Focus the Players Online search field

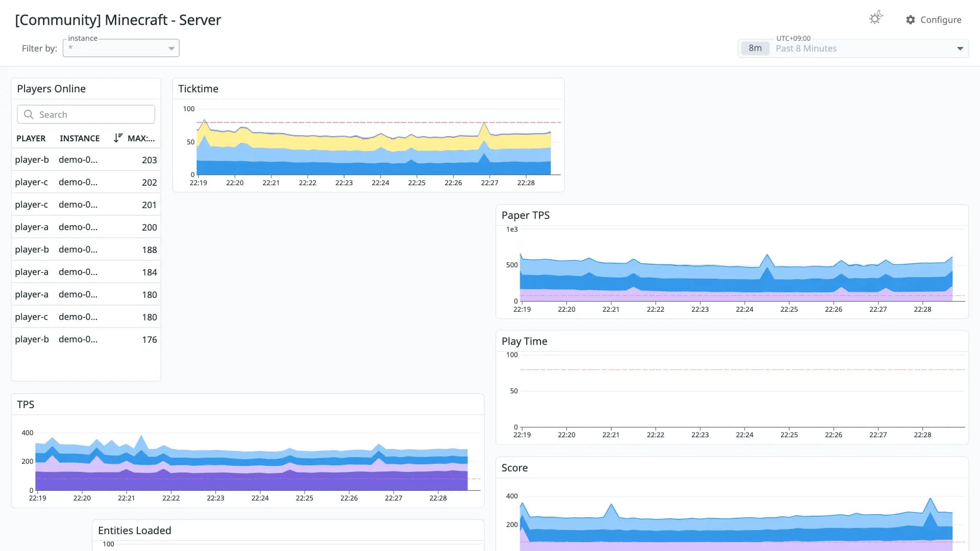click(x=86, y=114)
